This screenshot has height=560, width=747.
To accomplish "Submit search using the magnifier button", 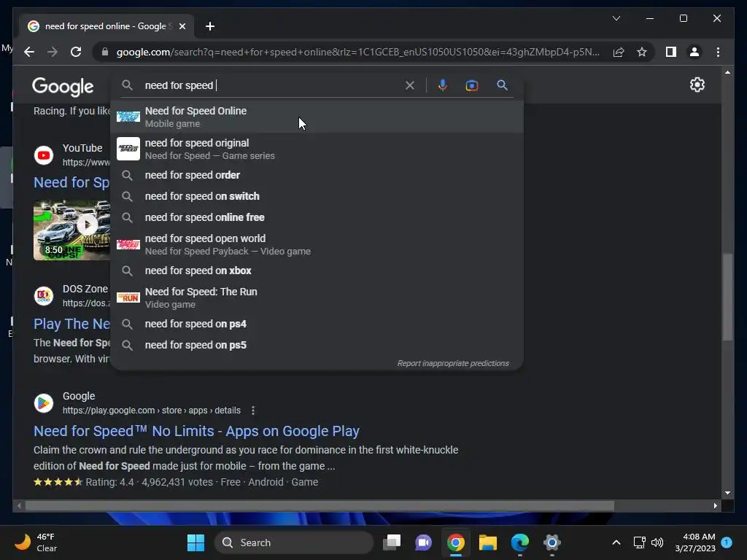I will 502,85.
